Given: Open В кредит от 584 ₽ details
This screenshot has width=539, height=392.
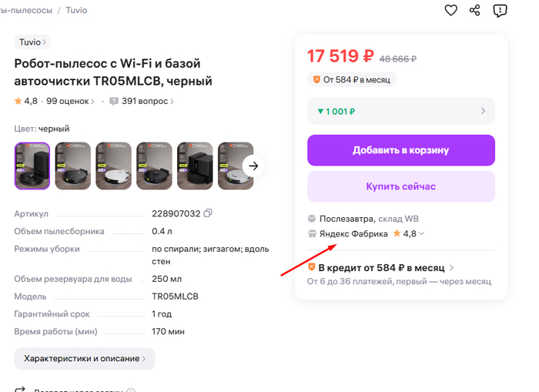Looking at the screenshot, I should tap(381, 268).
